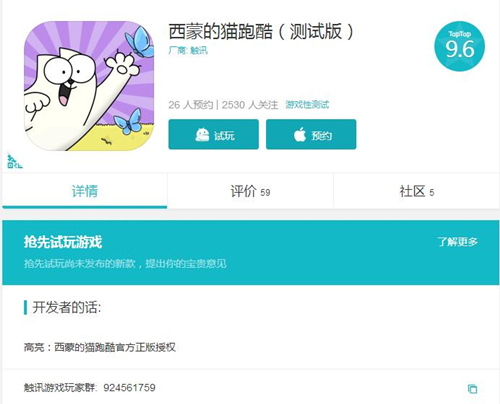Switch to the 评价 59 tab
Screen dimensions: 500x404
pyautogui.click(x=250, y=191)
